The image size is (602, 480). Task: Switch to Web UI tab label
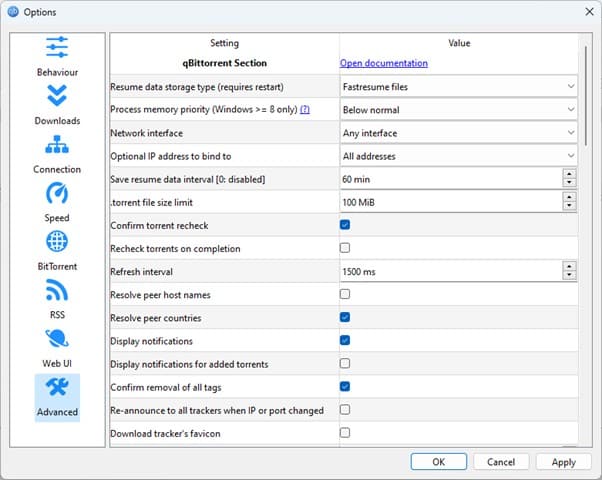tap(57, 363)
